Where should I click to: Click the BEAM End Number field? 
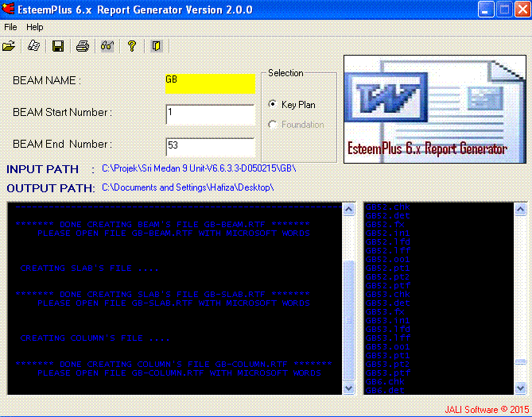pos(211,147)
